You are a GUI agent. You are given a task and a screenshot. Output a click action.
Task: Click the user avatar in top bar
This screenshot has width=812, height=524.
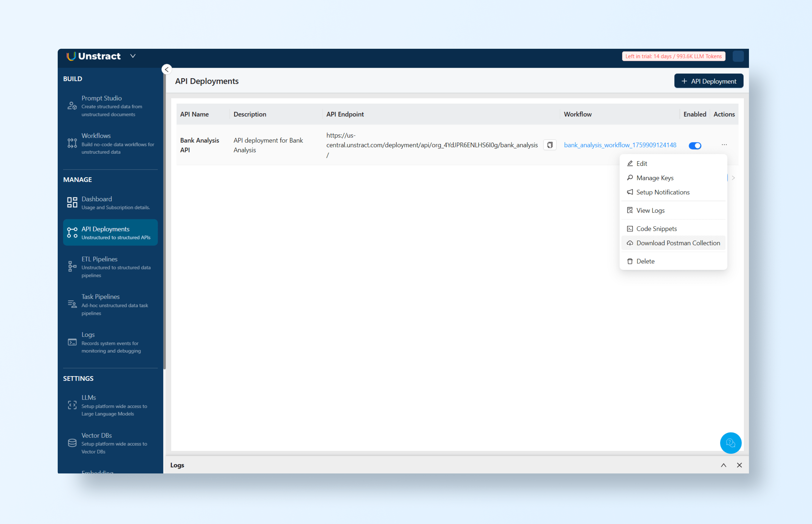coord(738,56)
